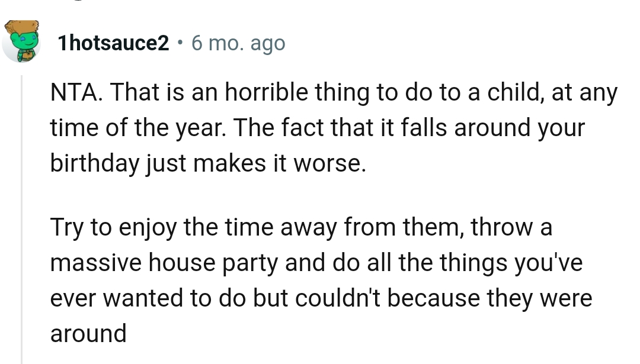Screen dimensions: 640x364
Task: Collapse the comment using the thread line
Action: [x=21, y=219]
